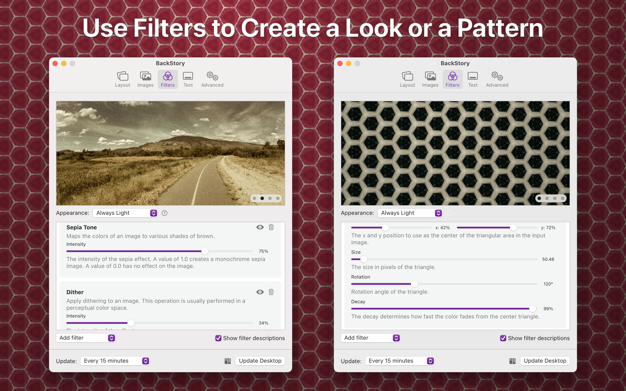Click Update Desktop button in right window

pyautogui.click(x=545, y=361)
